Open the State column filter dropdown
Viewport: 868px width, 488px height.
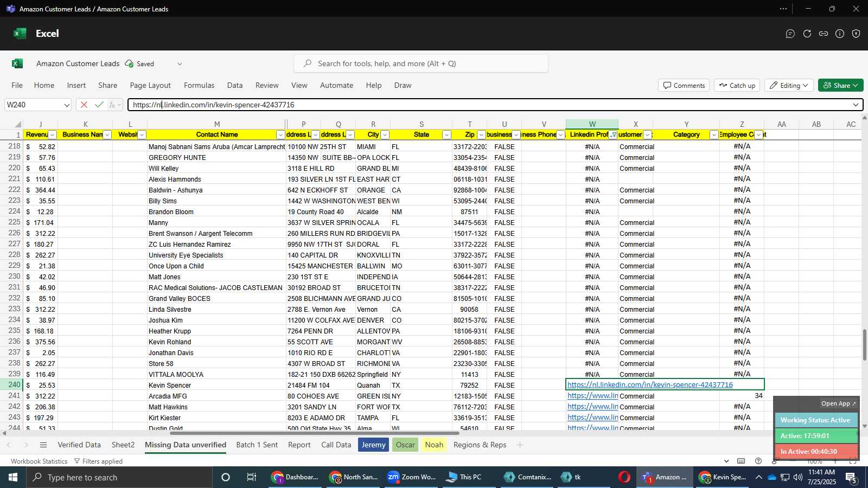coord(446,135)
